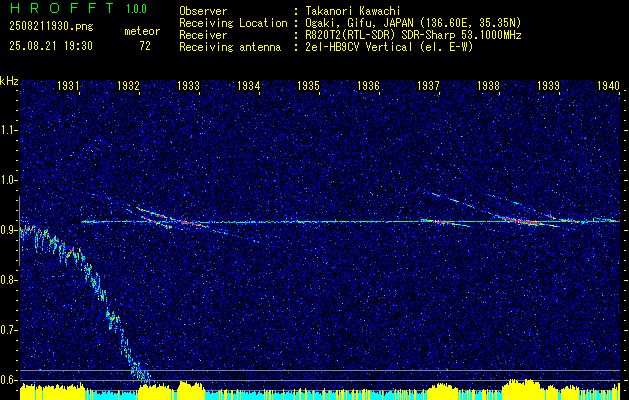
Task: Click the date stamp 25.08.21 19:30
Action: click(x=51, y=46)
